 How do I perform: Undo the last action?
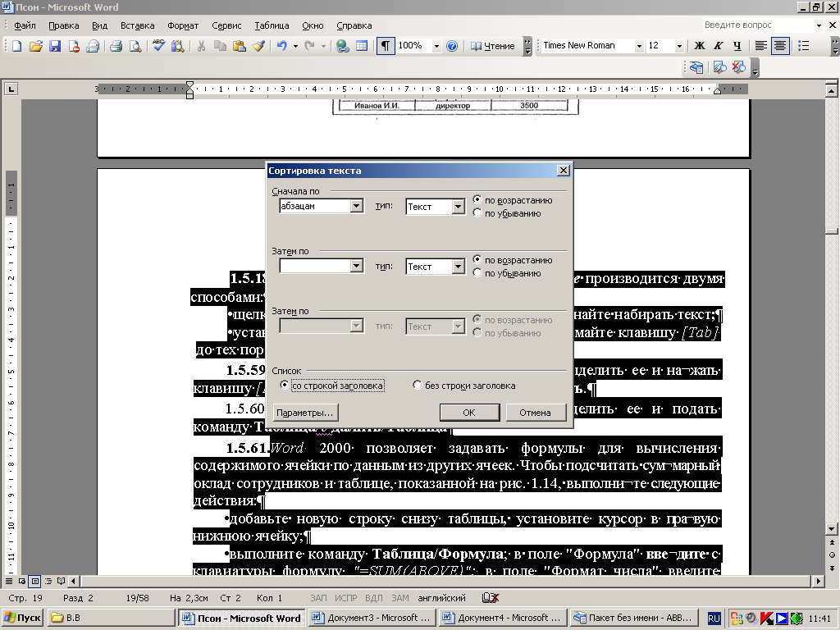(282, 46)
